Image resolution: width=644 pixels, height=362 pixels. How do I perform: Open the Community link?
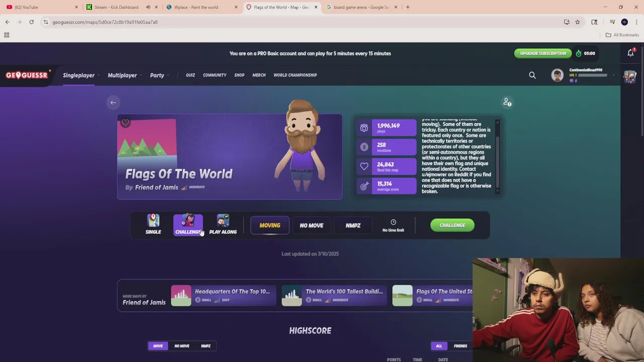(214, 75)
